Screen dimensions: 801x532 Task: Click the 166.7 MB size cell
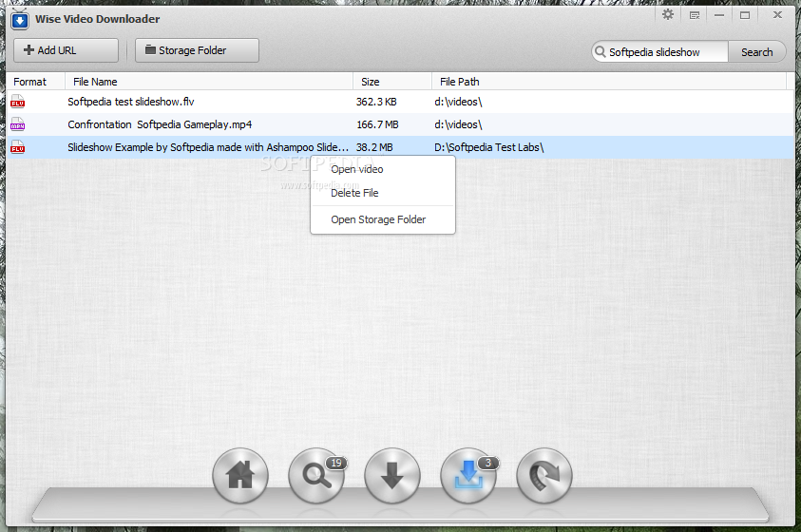point(377,124)
